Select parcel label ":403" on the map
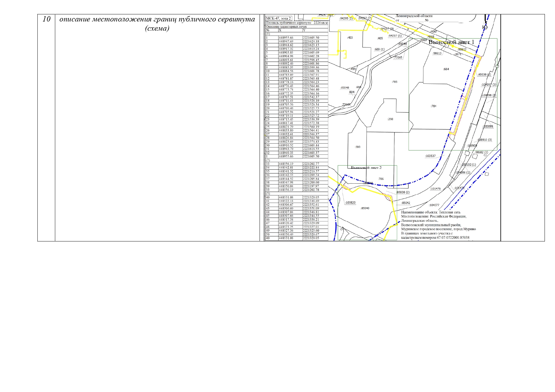Screen dimensions: 555x392 coord(350,38)
